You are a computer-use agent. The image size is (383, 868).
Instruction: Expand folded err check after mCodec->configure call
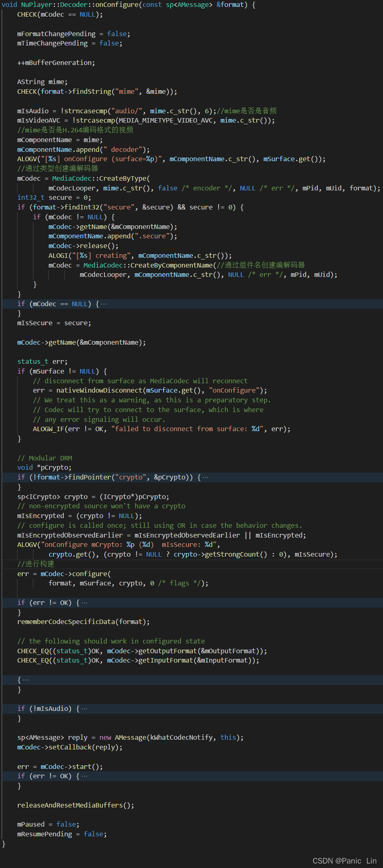84,603
